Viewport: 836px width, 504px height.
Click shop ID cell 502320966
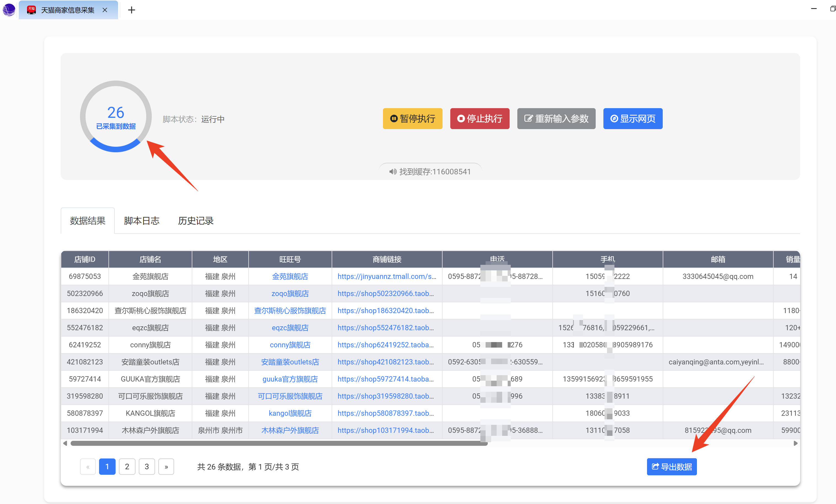(x=85, y=293)
